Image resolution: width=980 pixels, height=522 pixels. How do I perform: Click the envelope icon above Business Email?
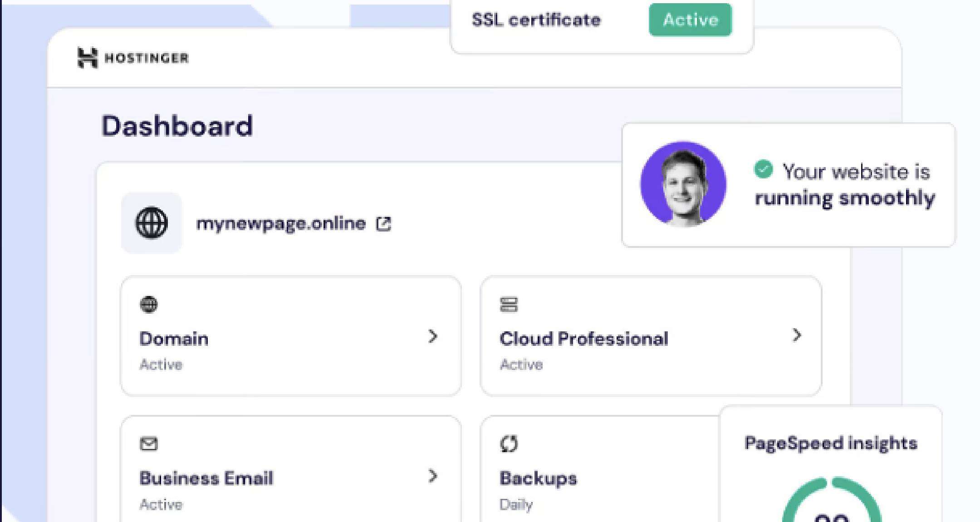click(148, 443)
